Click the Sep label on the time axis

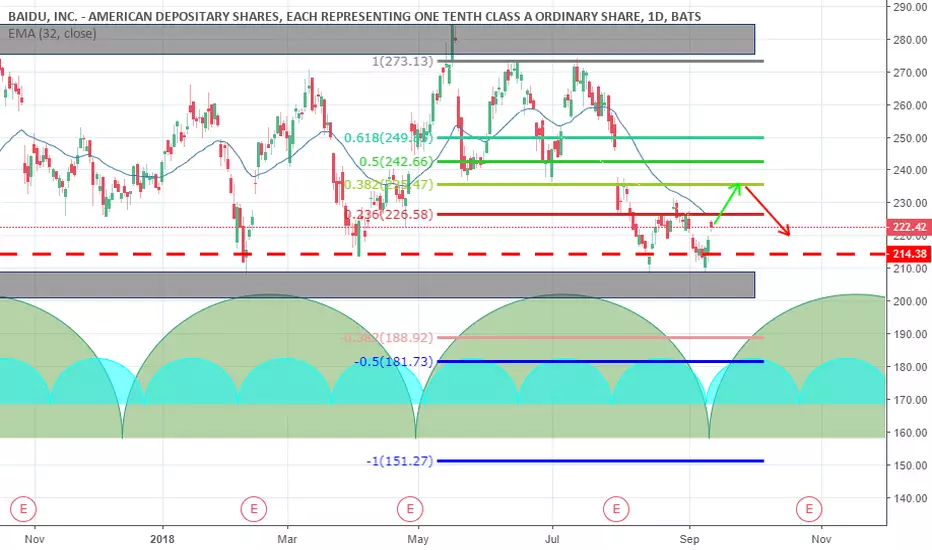(x=689, y=539)
